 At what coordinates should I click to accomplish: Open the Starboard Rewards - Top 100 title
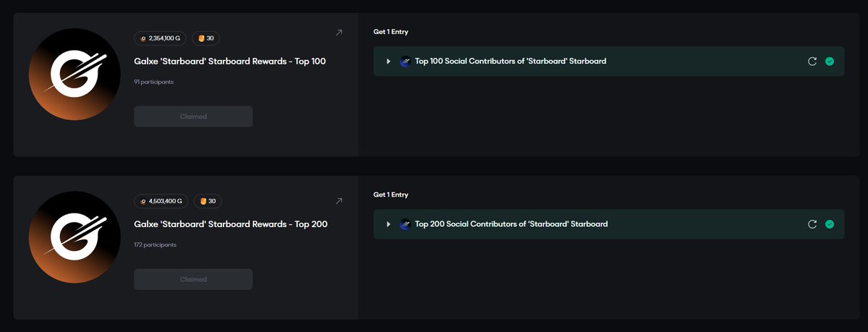click(x=230, y=61)
